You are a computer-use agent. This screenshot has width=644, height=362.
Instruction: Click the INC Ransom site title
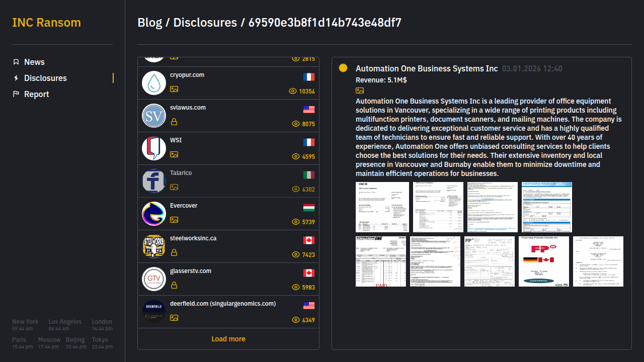46,23
